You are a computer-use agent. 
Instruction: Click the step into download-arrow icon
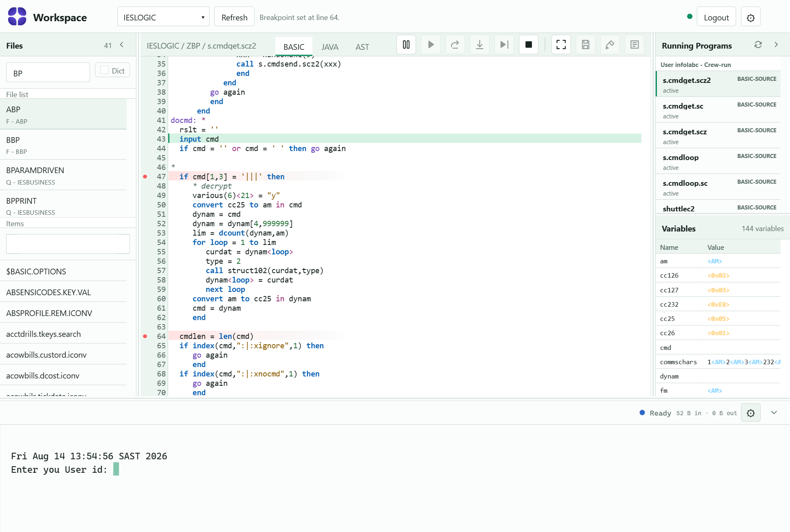480,45
